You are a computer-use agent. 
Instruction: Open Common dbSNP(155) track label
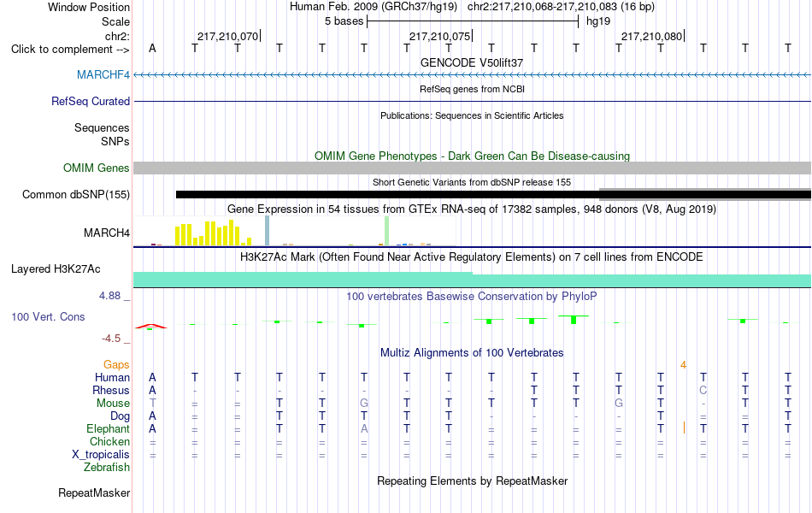(75, 194)
